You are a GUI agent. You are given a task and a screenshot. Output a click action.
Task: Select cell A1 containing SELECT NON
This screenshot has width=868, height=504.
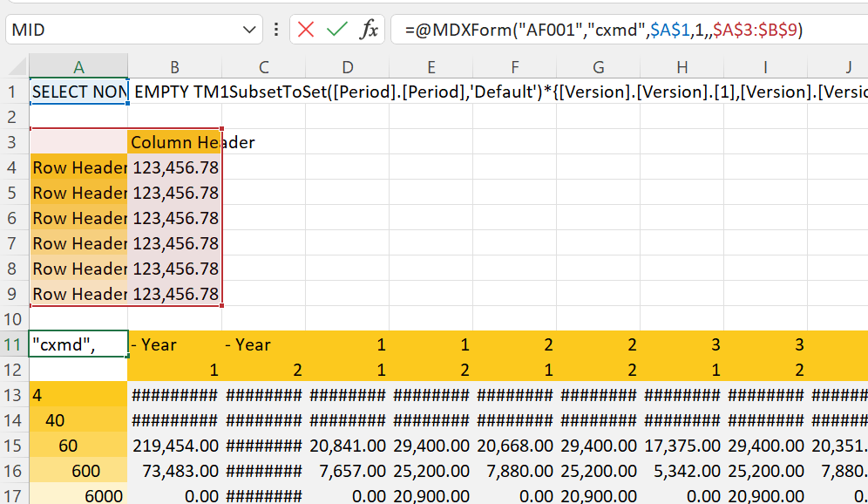click(x=79, y=92)
